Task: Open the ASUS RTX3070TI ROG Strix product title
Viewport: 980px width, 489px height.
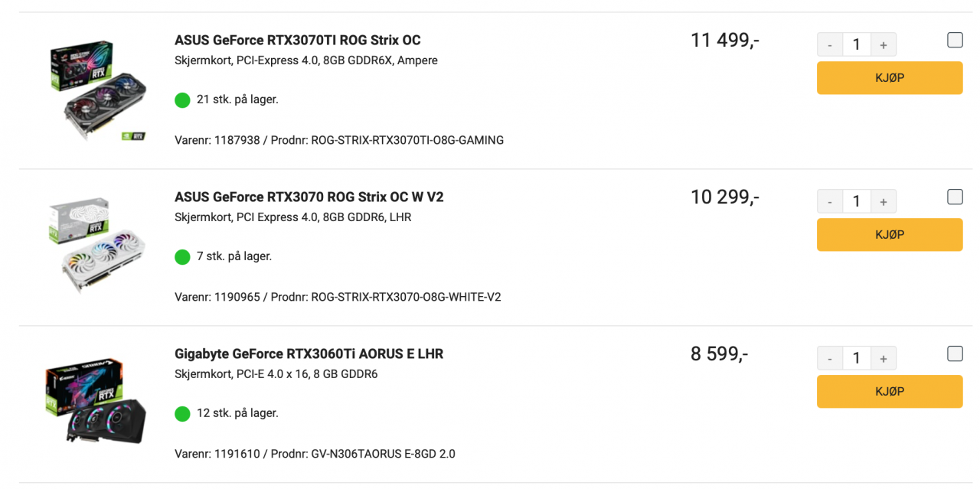Action: coord(299,40)
